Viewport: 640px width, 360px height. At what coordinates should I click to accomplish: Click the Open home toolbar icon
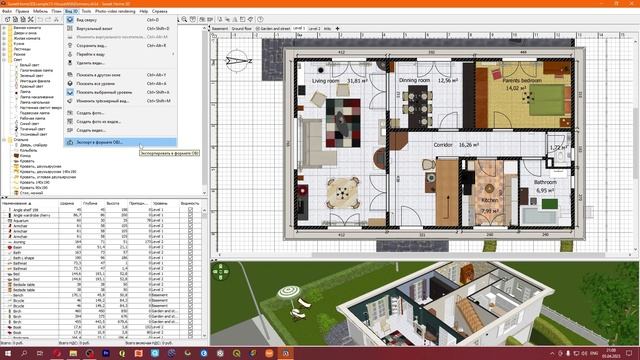15,19
